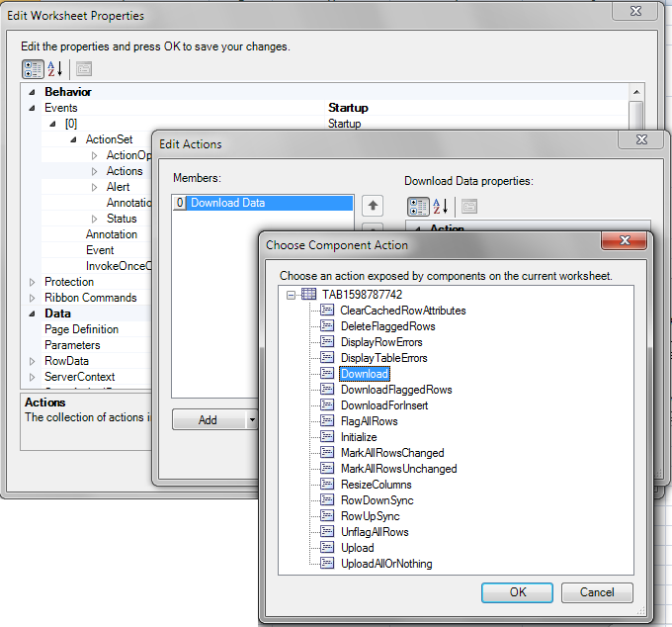Click icon beside ResizeColumns
The width and height of the screenshot is (672, 627).
pyautogui.click(x=327, y=485)
